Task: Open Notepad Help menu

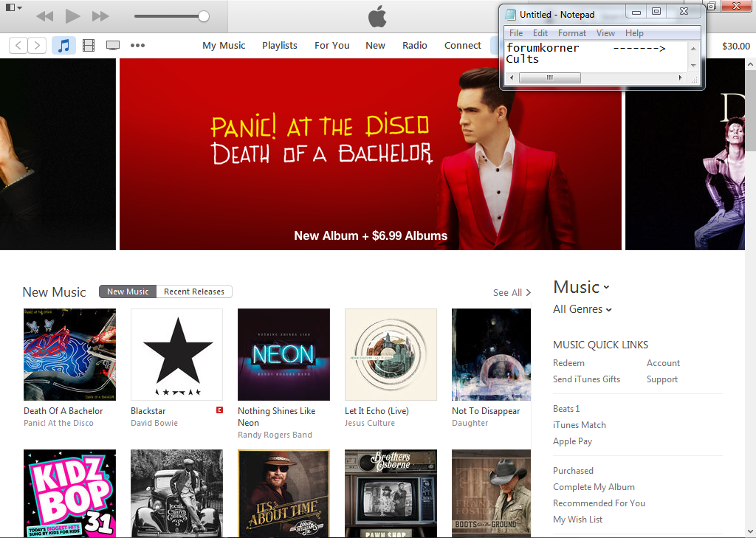Action: pos(634,32)
